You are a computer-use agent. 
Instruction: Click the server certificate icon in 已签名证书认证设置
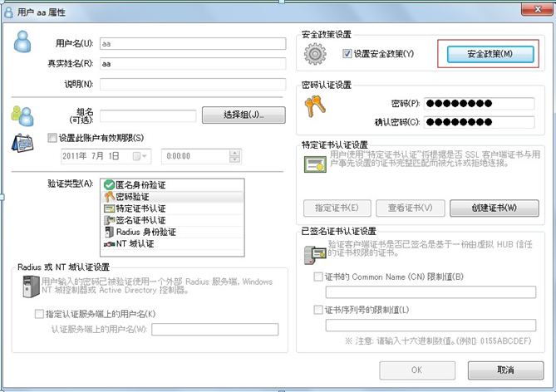pyautogui.click(x=315, y=255)
